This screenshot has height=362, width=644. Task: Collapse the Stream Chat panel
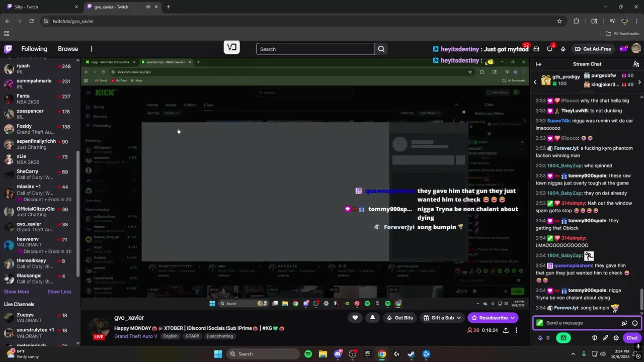pyautogui.click(x=538, y=64)
